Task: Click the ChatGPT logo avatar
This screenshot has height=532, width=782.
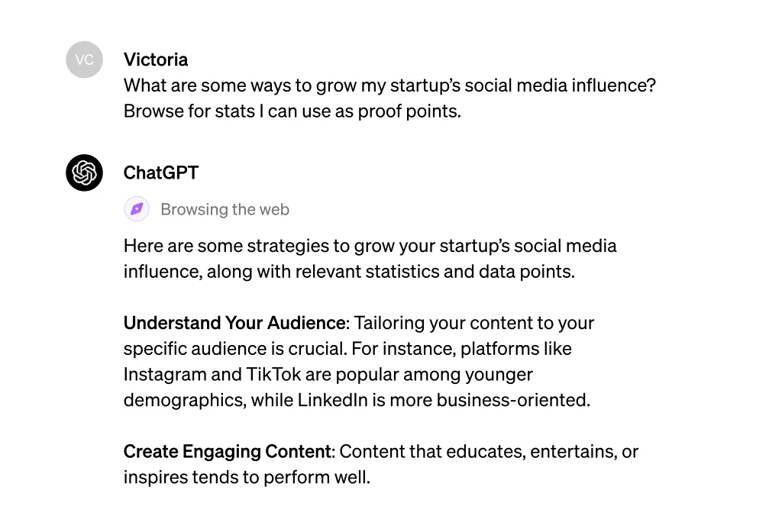Action: [84, 172]
